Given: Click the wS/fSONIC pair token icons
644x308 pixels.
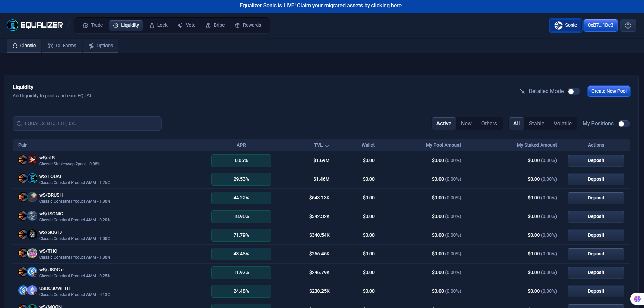Looking at the screenshot, I should point(28,216).
